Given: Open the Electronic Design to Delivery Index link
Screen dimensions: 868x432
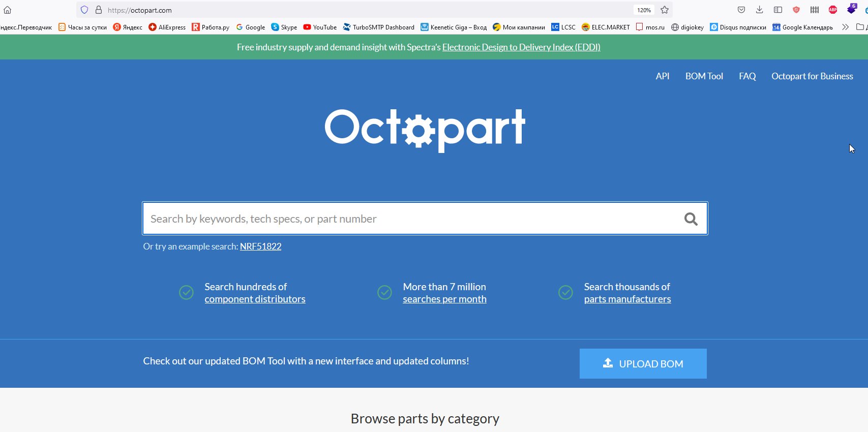Looking at the screenshot, I should [521, 47].
